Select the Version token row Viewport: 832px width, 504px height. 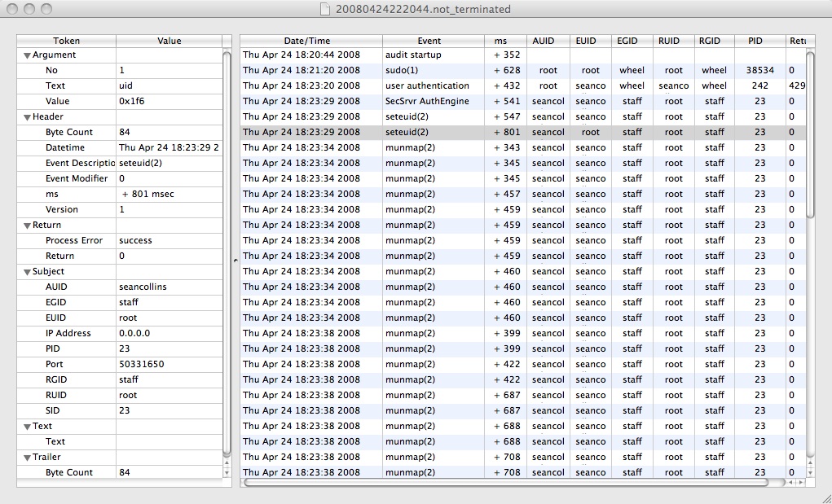(120, 209)
